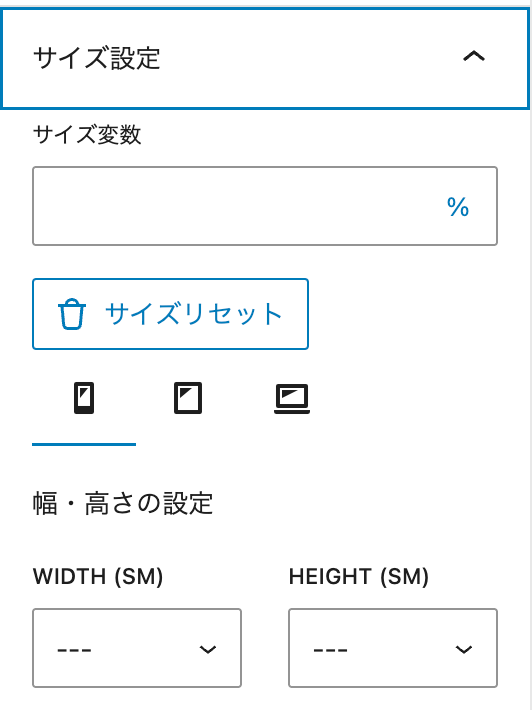
Task: Click the chevron-up icon beside サイズ設定
Action: (x=474, y=57)
